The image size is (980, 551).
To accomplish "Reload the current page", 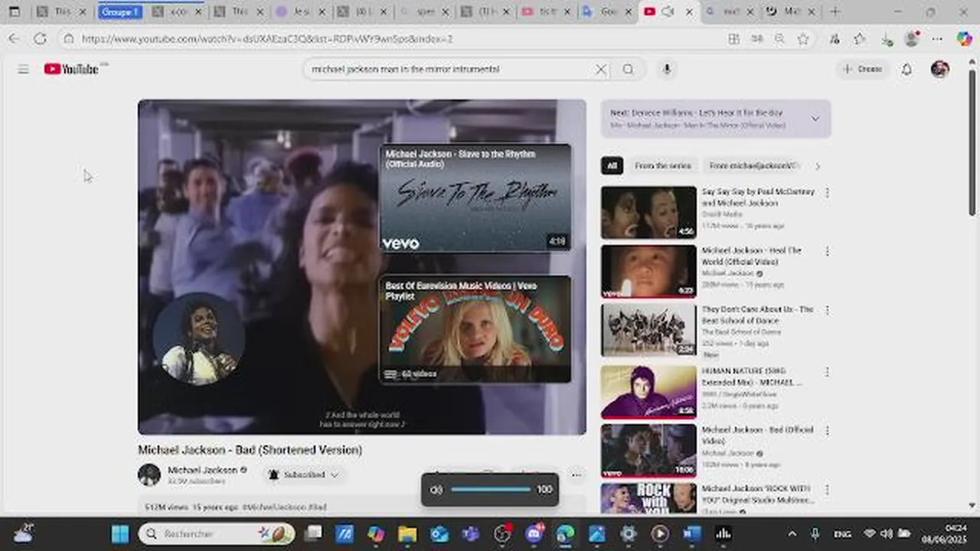I will coord(40,38).
